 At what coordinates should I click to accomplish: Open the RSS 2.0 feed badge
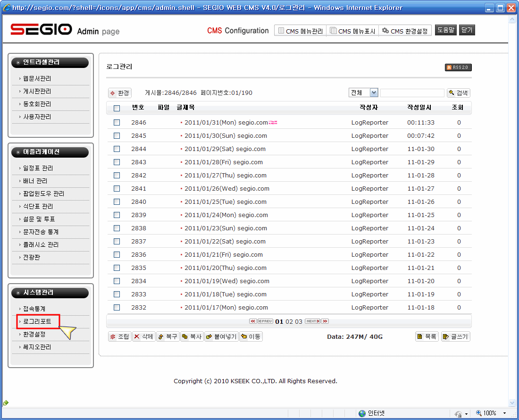click(458, 67)
